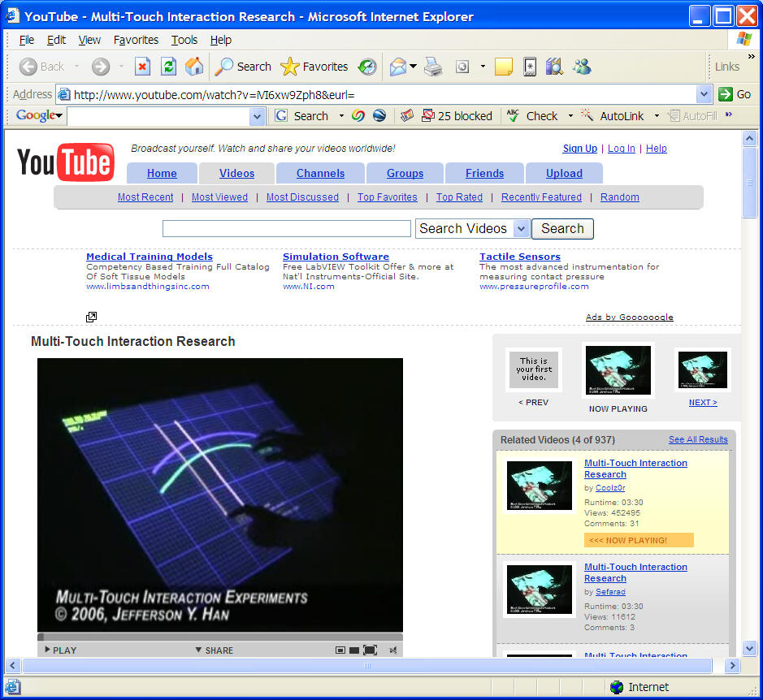Click the Mail envelope icon
Screen dimensions: 763x700
[398, 66]
